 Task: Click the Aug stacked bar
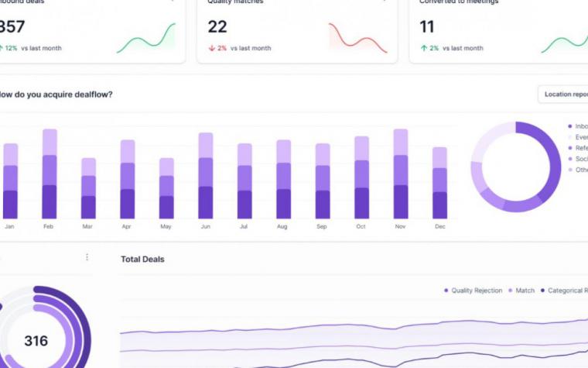click(283, 179)
